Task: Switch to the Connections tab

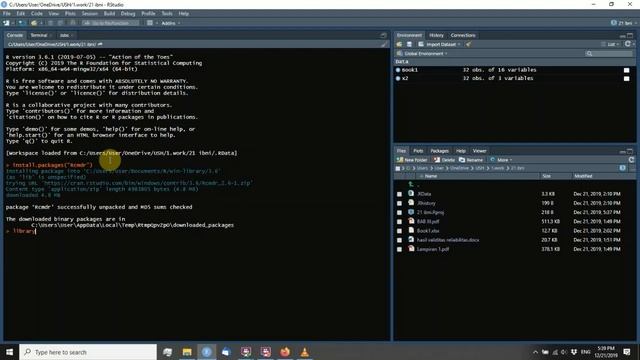Action: pyautogui.click(x=463, y=36)
